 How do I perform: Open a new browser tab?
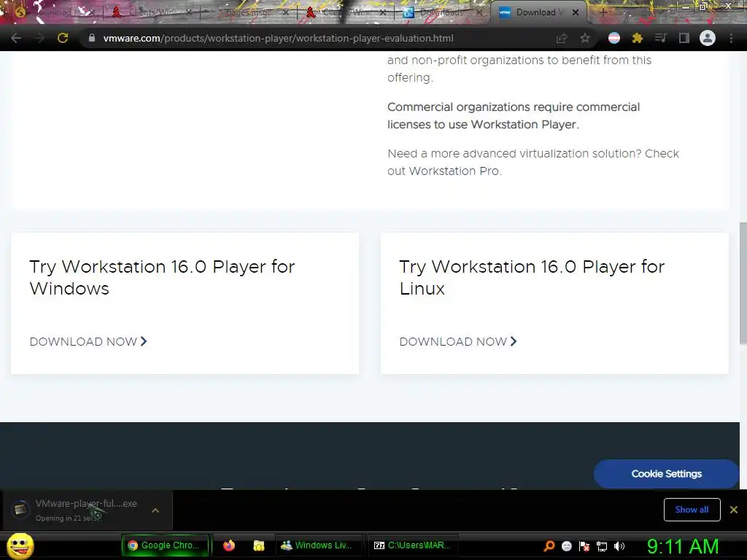pyautogui.click(x=603, y=12)
